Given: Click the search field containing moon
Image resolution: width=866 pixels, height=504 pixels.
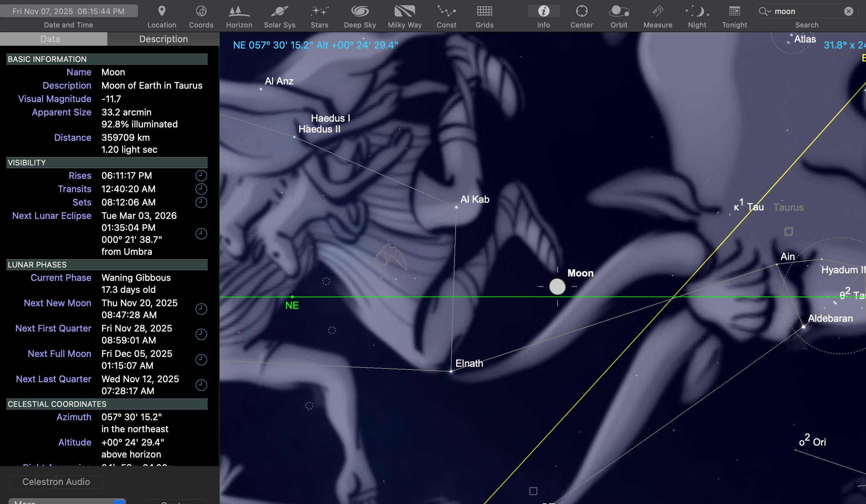Looking at the screenshot, I should pos(807,11).
